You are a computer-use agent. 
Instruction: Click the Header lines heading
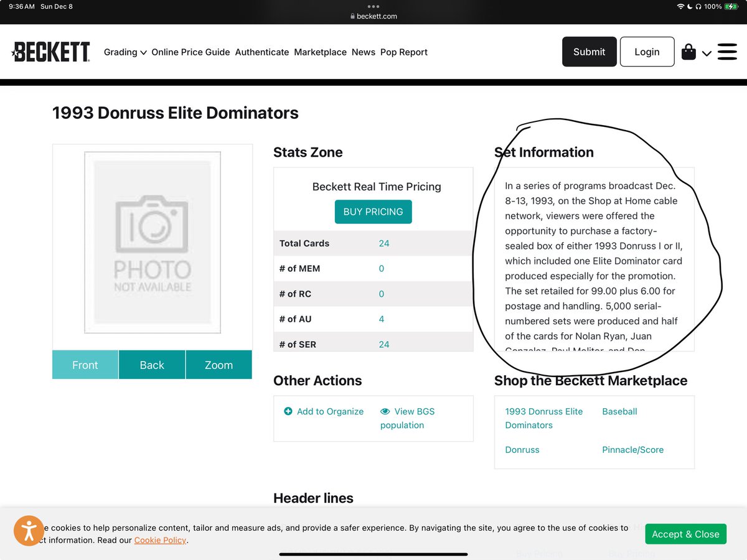313,498
